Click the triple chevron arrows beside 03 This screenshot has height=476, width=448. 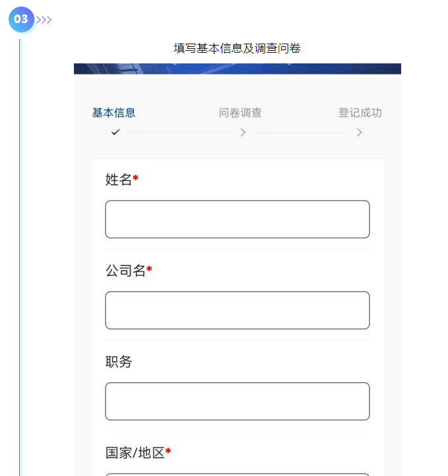[x=44, y=20]
